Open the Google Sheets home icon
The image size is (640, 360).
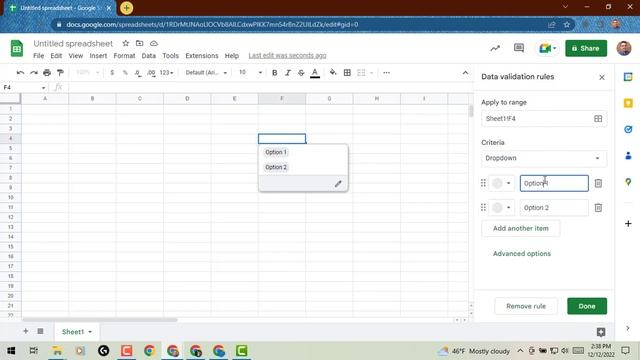click(x=17, y=49)
